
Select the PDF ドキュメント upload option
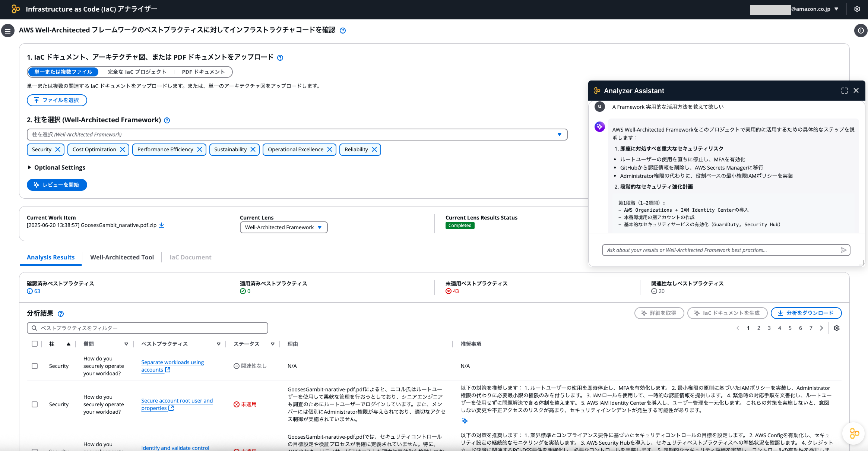click(x=203, y=72)
